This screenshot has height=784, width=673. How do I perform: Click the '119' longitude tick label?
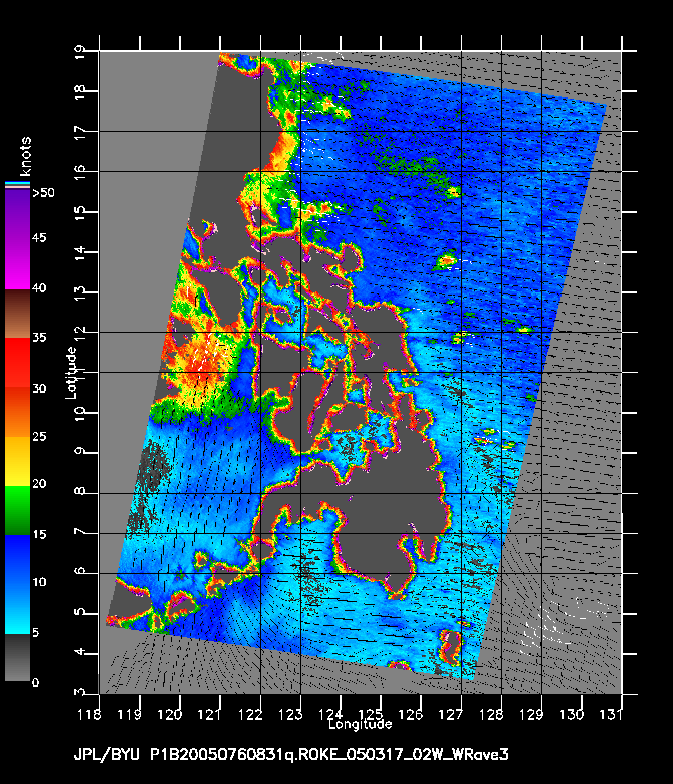pos(130,714)
